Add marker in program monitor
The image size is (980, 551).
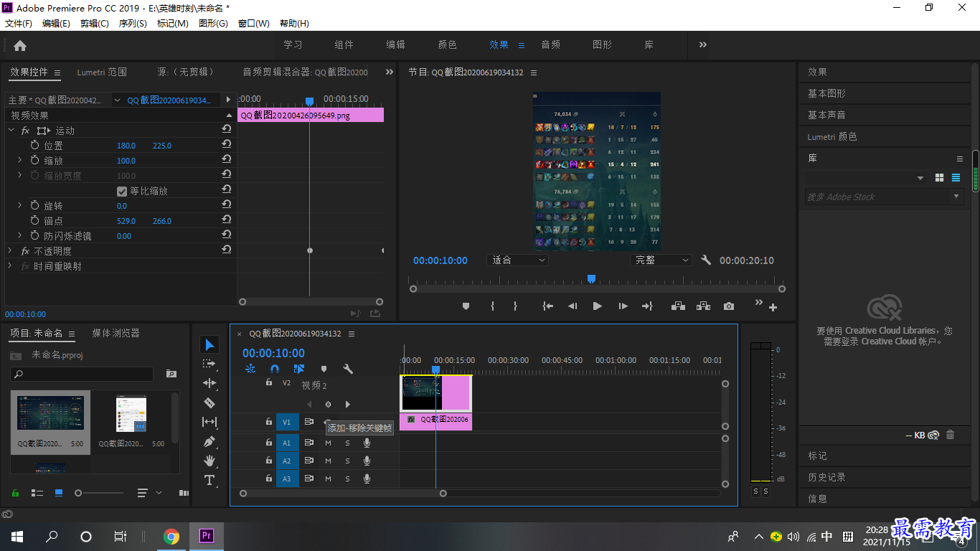point(466,306)
